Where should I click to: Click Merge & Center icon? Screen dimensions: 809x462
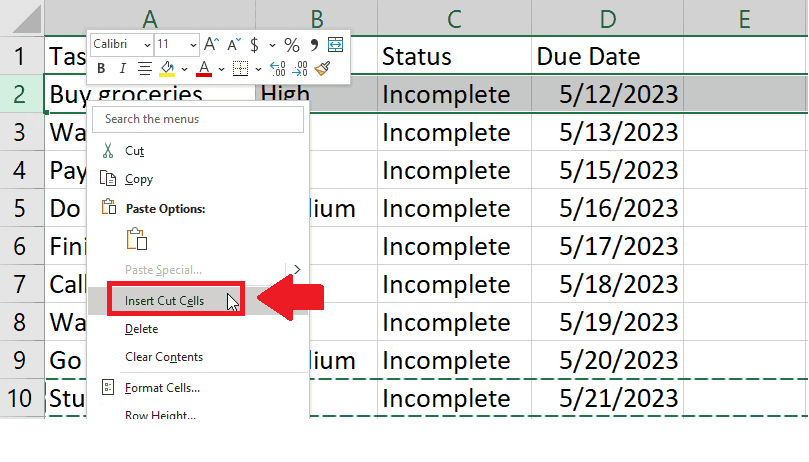335,44
